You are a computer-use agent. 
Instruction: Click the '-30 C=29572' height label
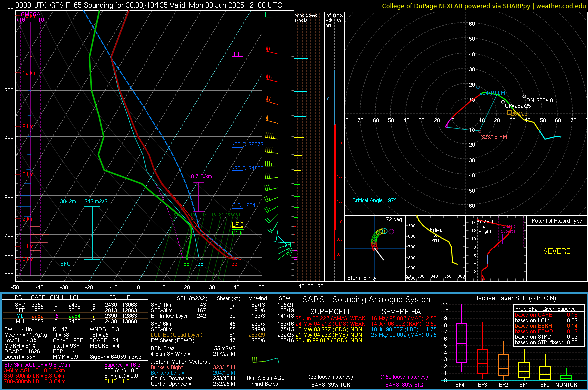point(248,144)
